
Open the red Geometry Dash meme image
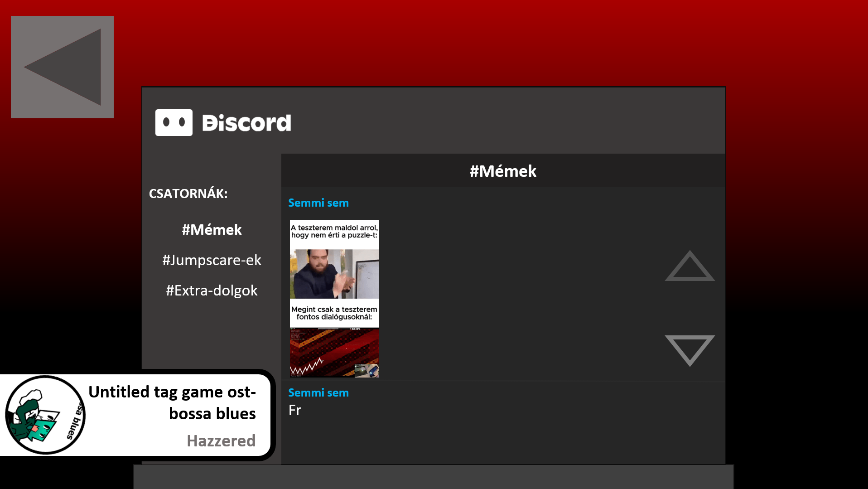(x=334, y=353)
